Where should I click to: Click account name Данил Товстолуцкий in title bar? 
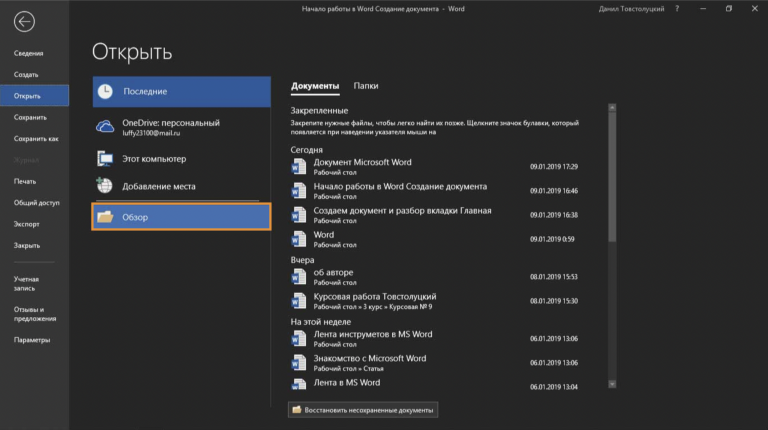pos(631,9)
